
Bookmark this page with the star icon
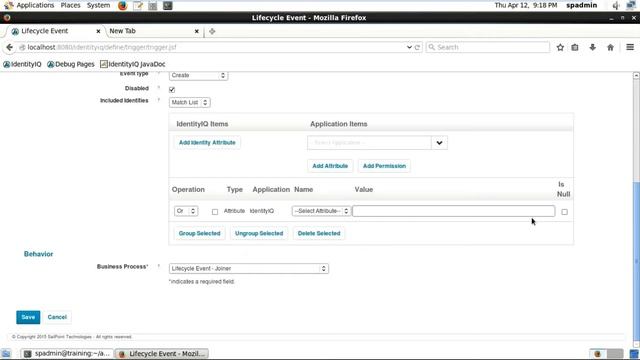tap(560, 47)
